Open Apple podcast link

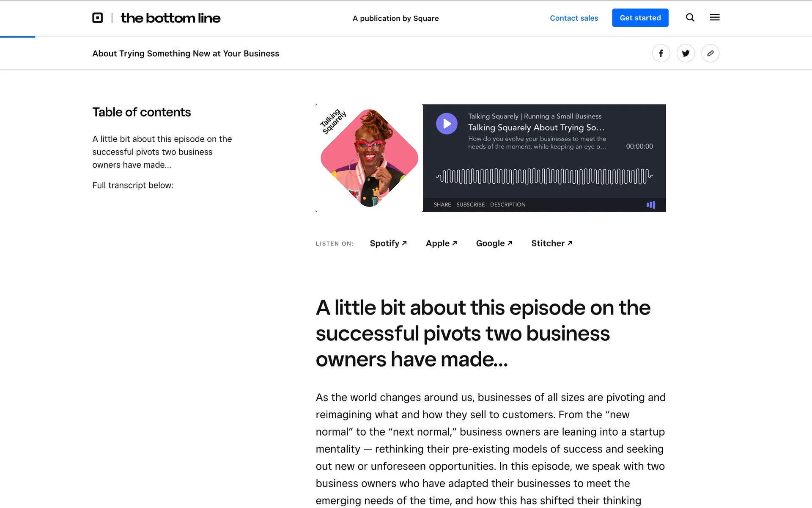pos(441,243)
